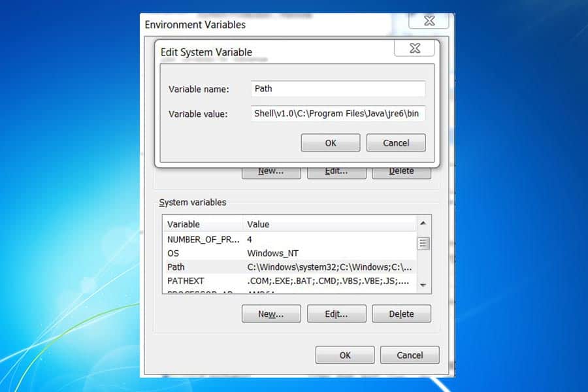
Task: Close the Edit System Variable dialog
Action: click(414, 48)
